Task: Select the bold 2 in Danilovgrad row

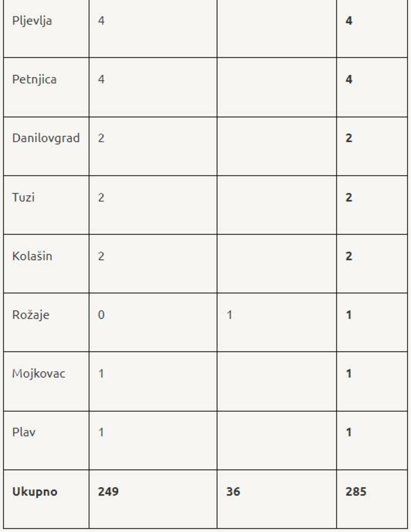Action: click(349, 138)
